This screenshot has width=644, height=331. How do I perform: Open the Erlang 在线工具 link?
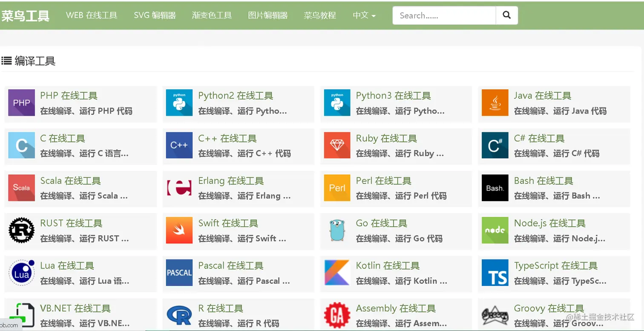click(231, 181)
